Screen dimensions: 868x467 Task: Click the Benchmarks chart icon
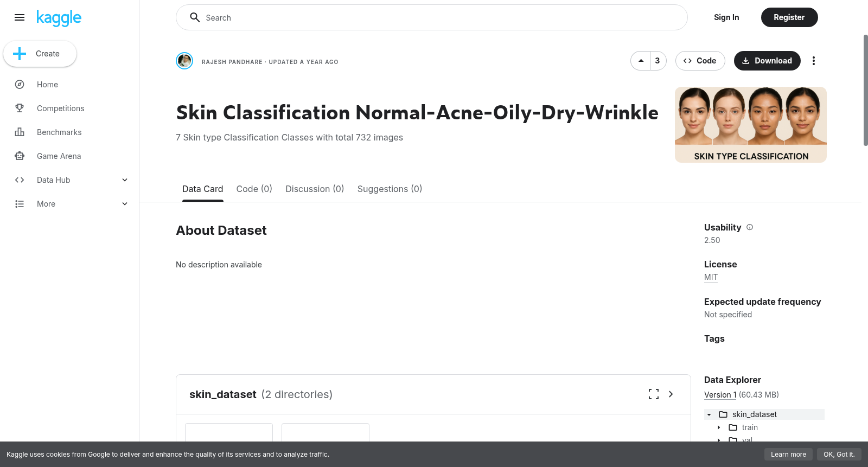[20, 132]
